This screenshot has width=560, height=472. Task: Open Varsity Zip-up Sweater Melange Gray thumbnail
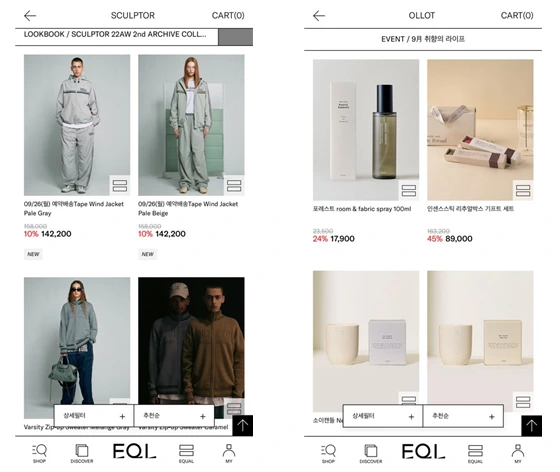[77, 347]
